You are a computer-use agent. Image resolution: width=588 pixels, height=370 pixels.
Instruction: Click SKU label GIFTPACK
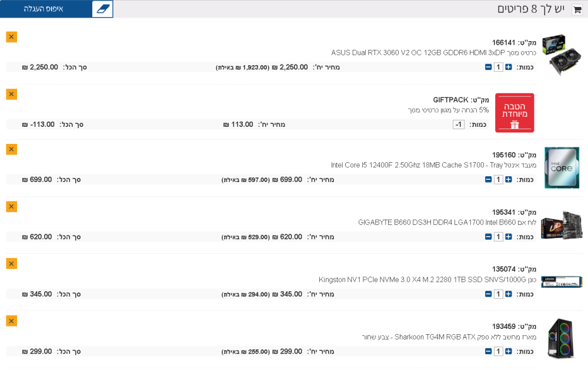click(x=450, y=100)
